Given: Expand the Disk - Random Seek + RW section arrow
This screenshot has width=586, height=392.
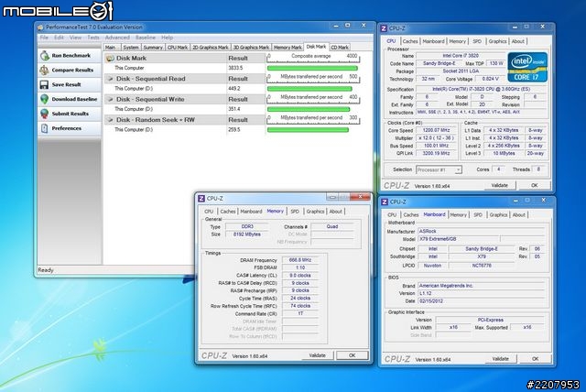Looking at the screenshot, I should (110, 120).
